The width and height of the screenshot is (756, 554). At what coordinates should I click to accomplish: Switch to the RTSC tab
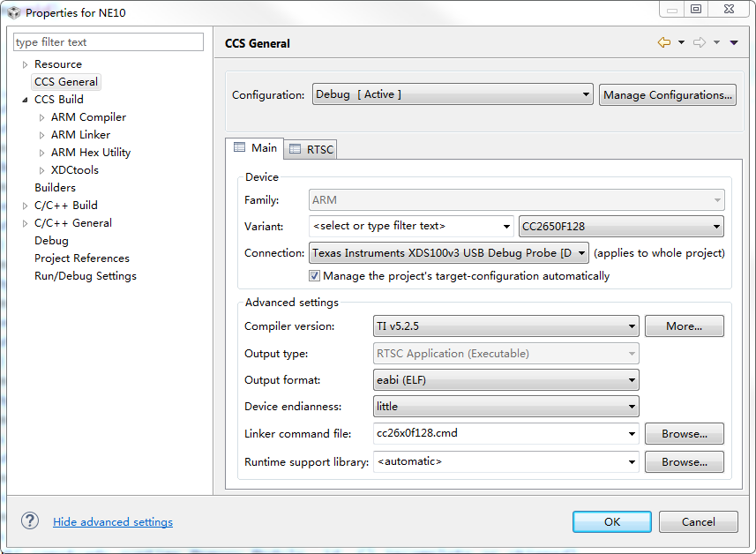[x=311, y=149]
